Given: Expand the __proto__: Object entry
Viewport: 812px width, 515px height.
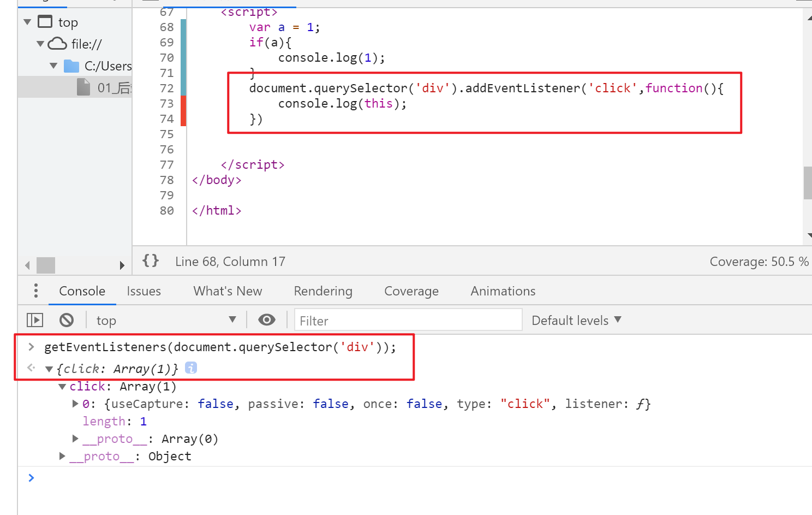Looking at the screenshot, I should click(62, 456).
